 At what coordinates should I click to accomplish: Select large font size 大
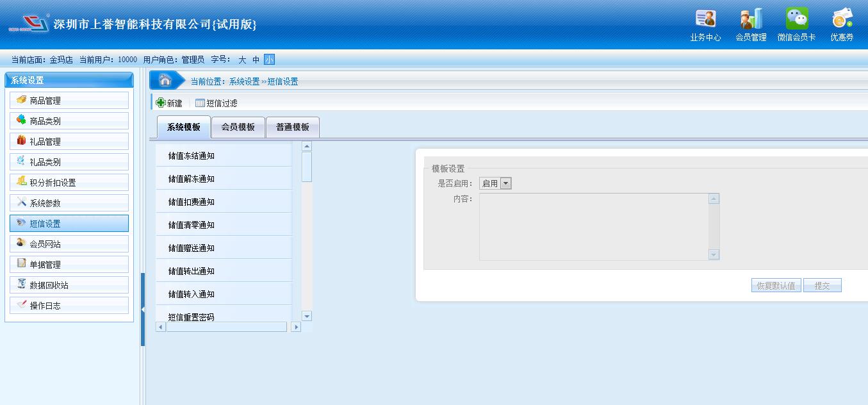pyautogui.click(x=242, y=60)
